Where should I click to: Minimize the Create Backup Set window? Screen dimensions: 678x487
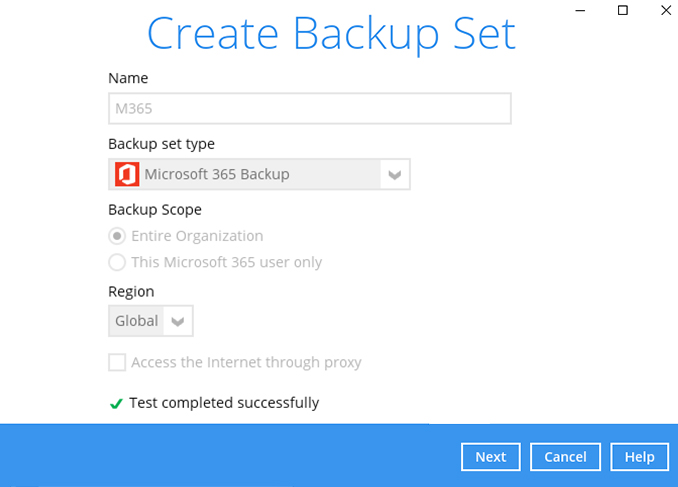(578, 10)
